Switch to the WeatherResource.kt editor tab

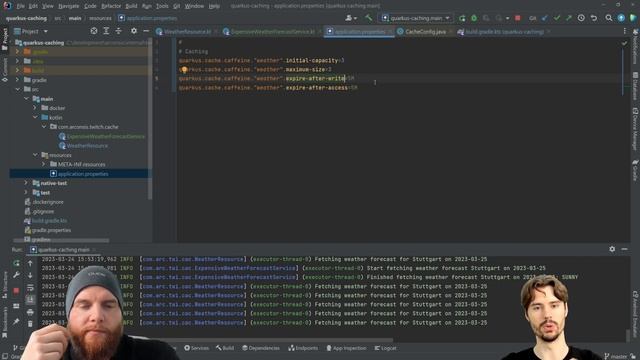click(187, 31)
